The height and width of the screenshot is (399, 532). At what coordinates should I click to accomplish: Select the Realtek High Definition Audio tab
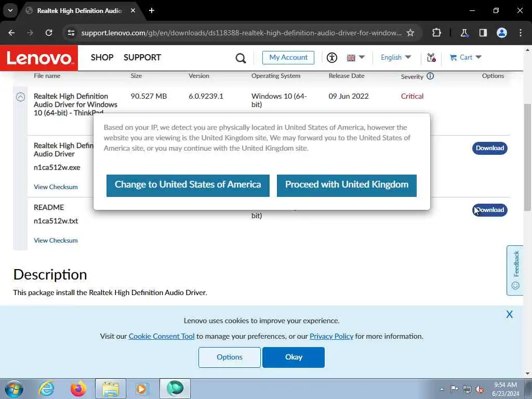click(79, 10)
